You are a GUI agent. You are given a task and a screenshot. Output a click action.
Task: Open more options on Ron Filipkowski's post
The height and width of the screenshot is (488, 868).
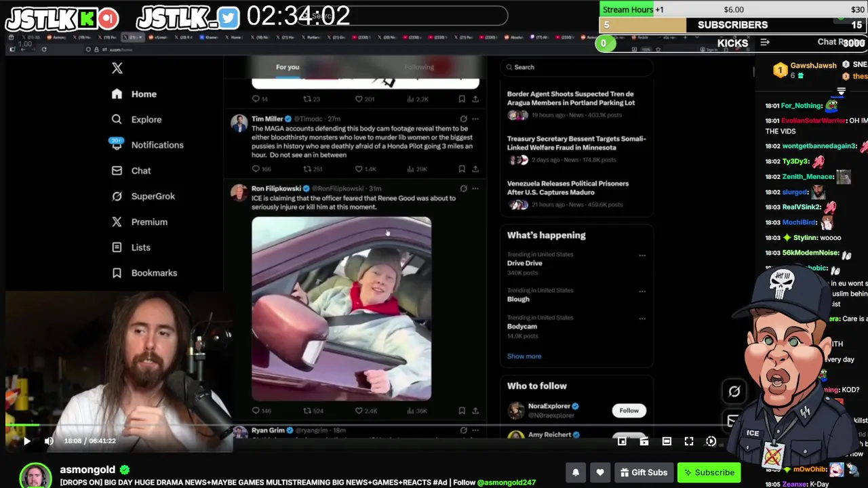pos(475,188)
